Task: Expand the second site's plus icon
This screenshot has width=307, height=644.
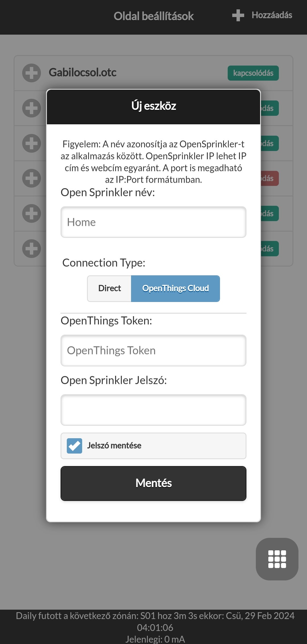Action: (32, 108)
